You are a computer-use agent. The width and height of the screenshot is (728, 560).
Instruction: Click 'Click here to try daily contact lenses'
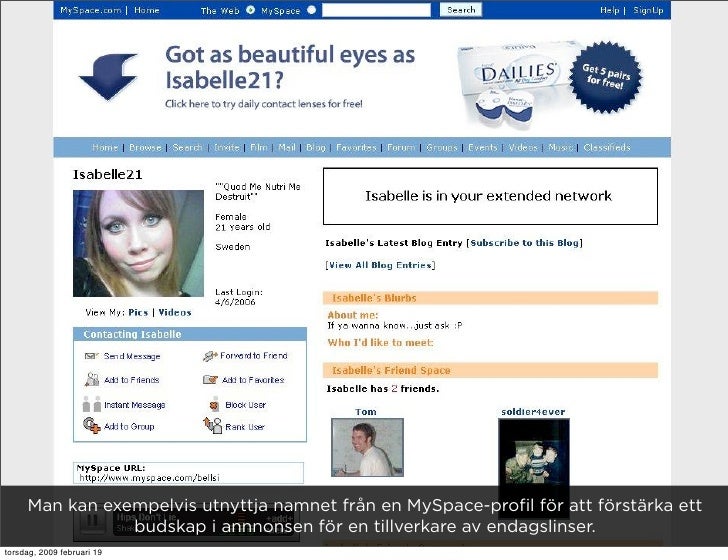[x=264, y=104]
